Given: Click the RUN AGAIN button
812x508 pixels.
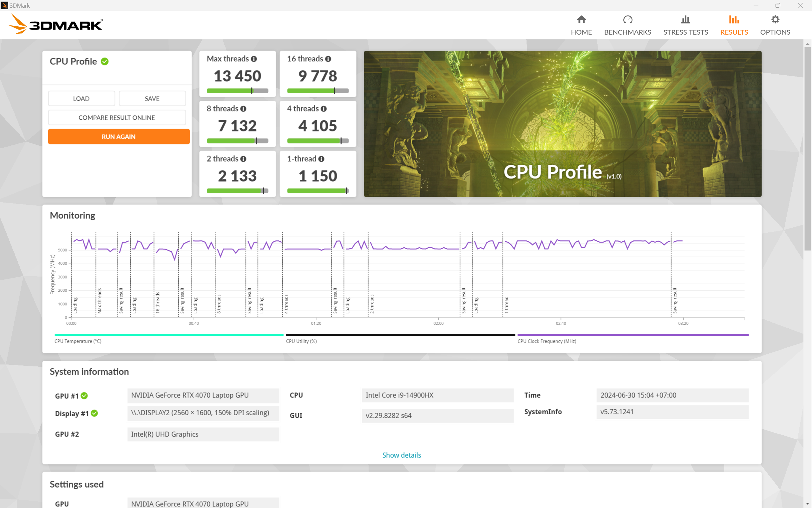Looking at the screenshot, I should [119, 137].
